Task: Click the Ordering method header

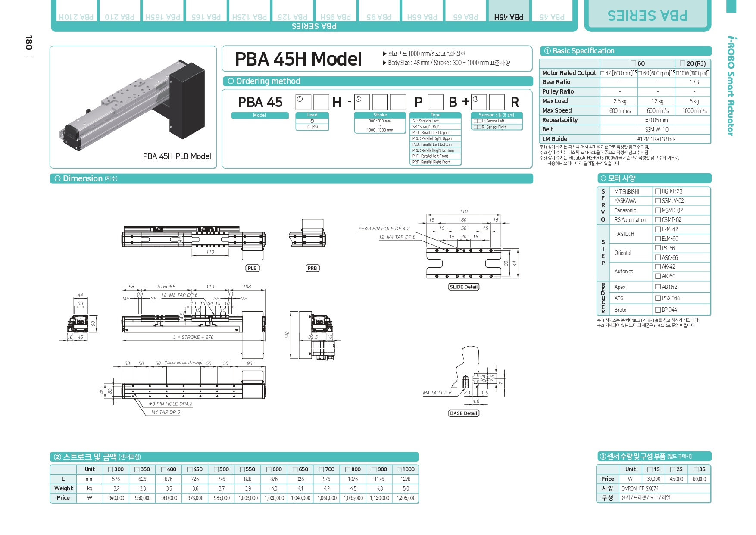Action: [378, 81]
